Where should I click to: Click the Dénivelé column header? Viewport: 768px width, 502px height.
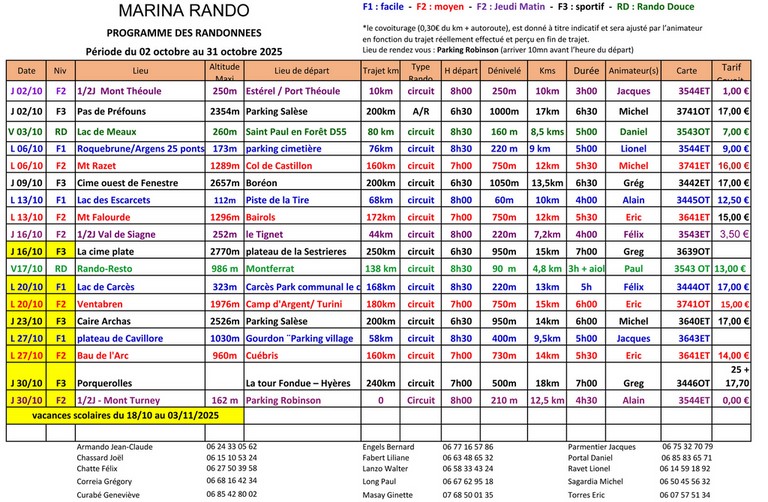click(x=504, y=71)
